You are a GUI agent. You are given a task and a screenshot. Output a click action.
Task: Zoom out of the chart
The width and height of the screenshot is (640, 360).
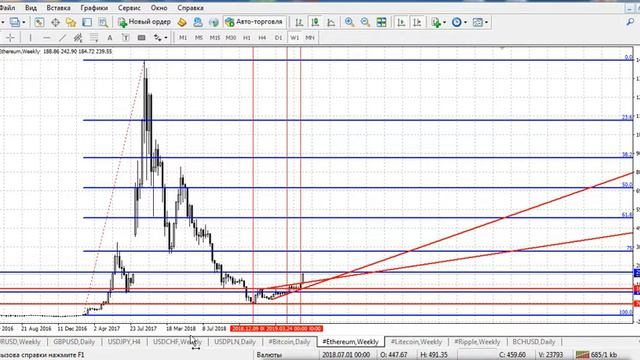point(365,22)
